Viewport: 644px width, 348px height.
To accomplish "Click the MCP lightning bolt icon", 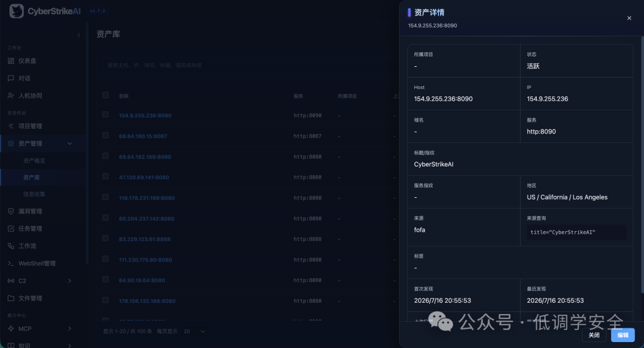I will [11, 328].
